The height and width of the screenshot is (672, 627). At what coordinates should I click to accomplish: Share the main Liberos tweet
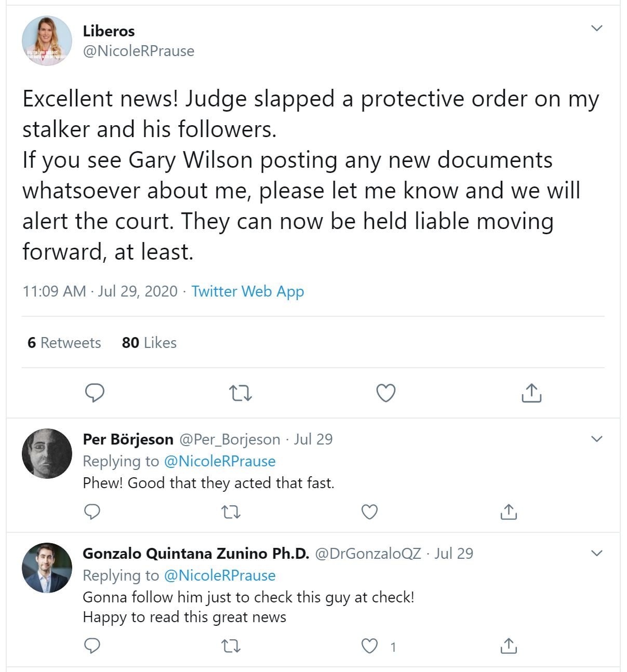point(531,393)
